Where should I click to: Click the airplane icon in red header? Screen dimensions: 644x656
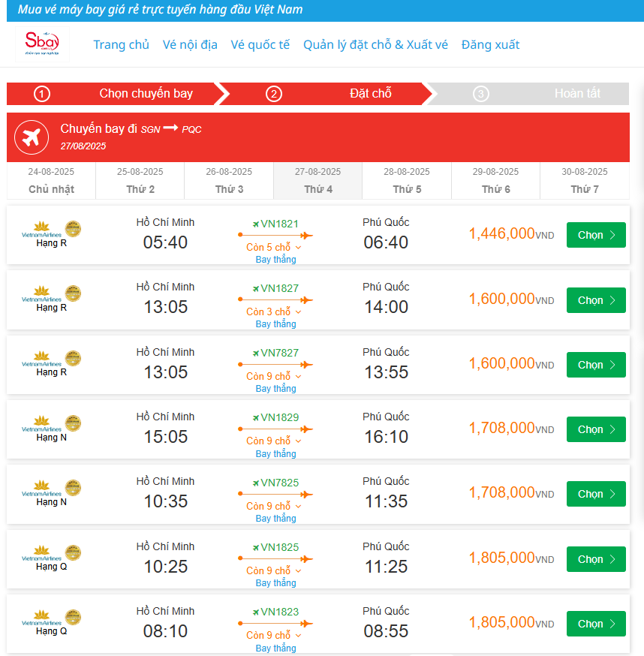point(32,137)
